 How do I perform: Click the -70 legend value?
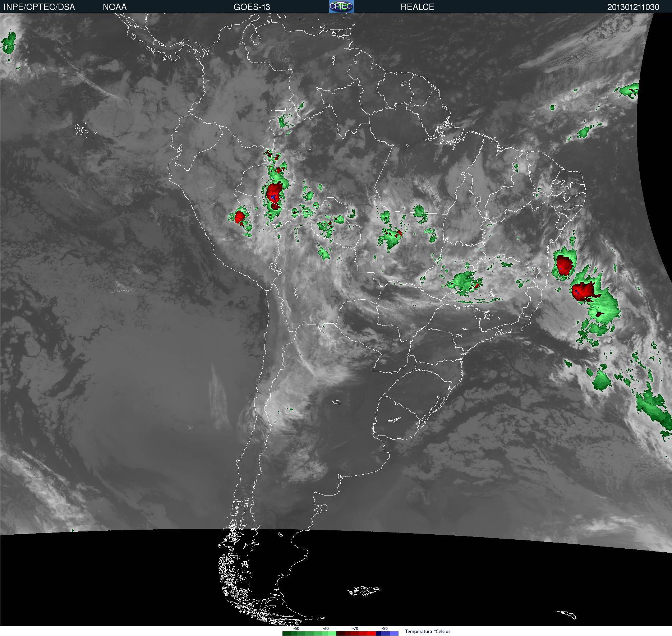(355, 628)
